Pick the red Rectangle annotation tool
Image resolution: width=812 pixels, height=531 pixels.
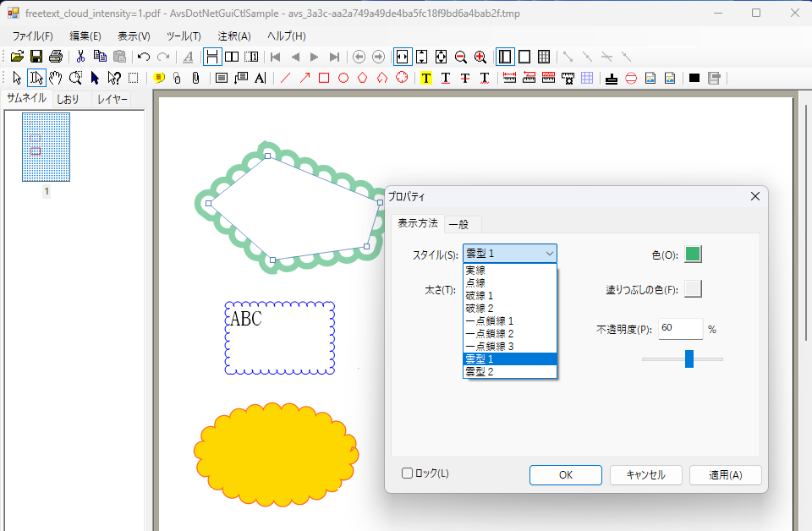(x=324, y=78)
